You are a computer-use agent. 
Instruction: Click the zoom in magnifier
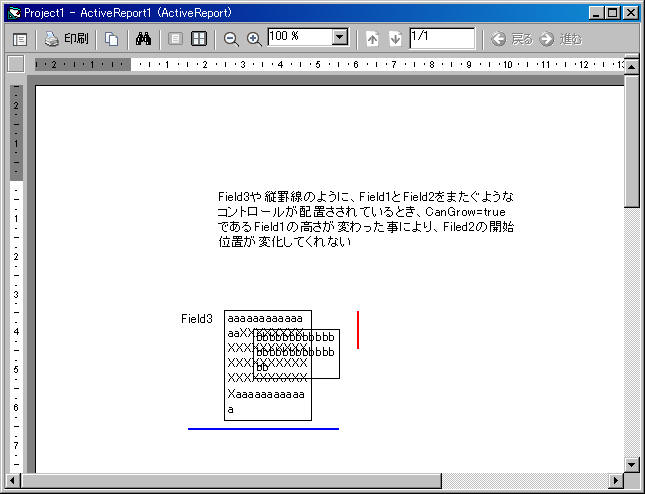coord(254,39)
